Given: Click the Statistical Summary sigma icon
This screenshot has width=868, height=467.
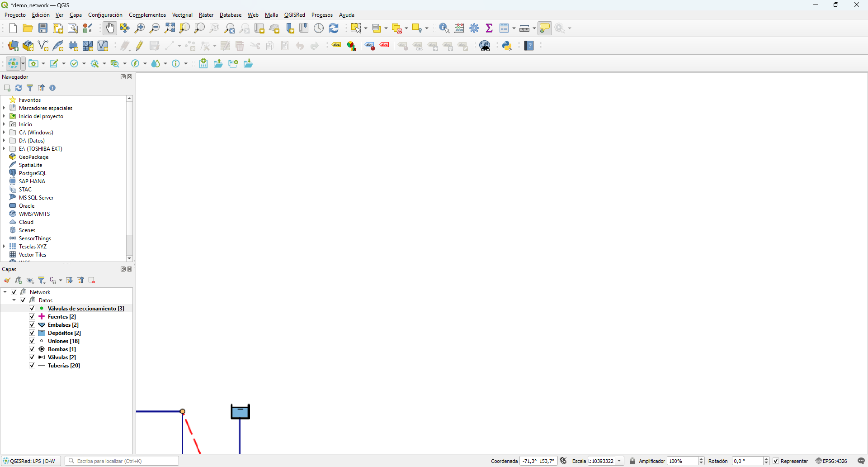Looking at the screenshot, I should point(489,28).
